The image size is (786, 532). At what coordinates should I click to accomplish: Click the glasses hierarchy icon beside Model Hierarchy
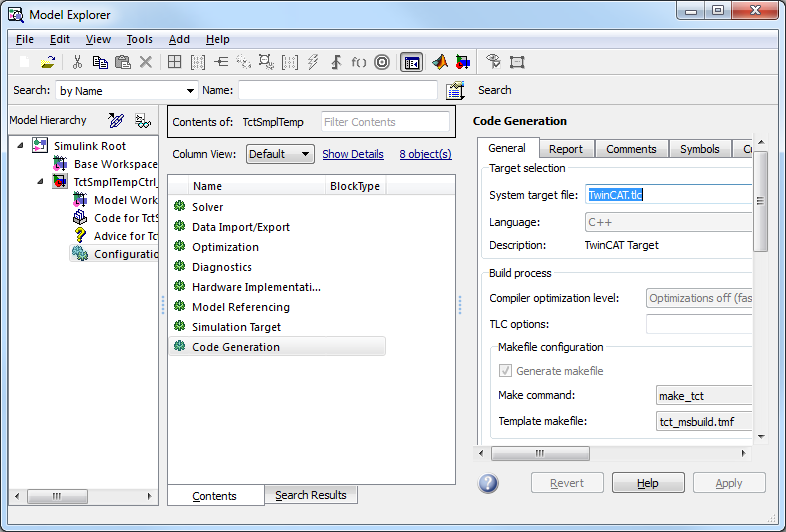[143, 120]
